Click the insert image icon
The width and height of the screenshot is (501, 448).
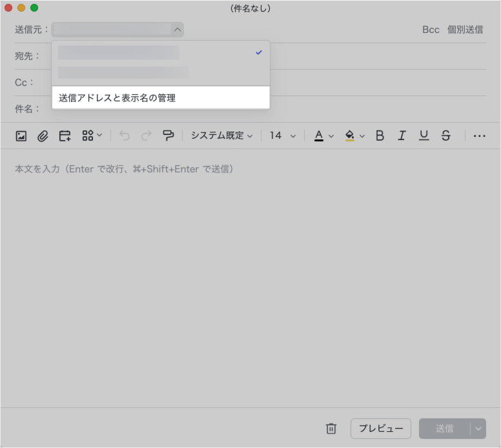[21, 136]
